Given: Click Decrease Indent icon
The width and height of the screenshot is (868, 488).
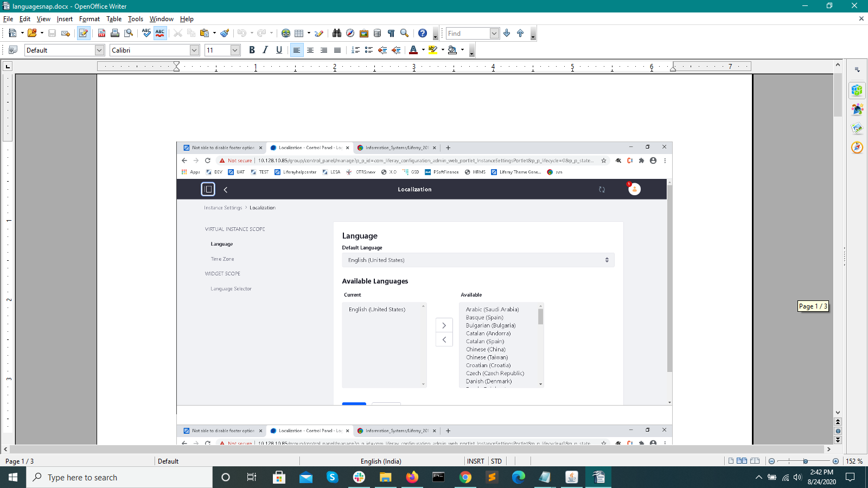Looking at the screenshot, I should tap(382, 50).
